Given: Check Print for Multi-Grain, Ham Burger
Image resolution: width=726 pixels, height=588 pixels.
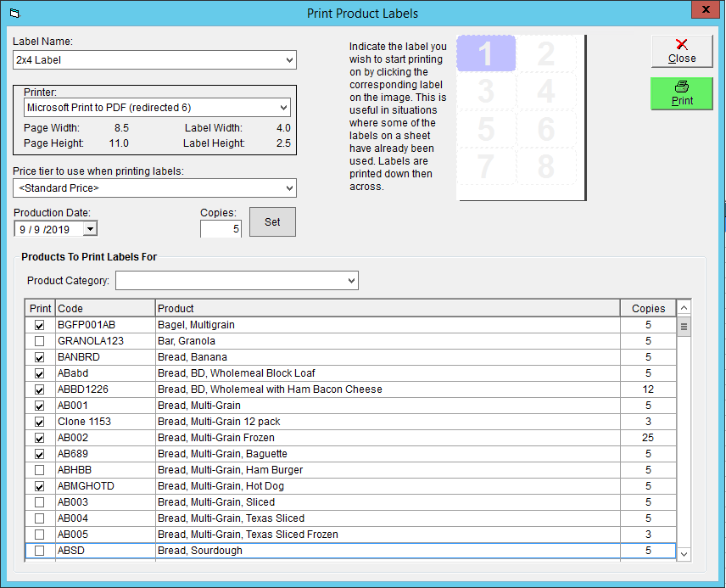Looking at the screenshot, I should click(x=39, y=470).
